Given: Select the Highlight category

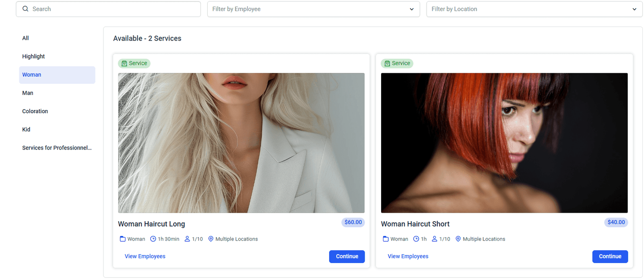Looking at the screenshot, I should 57,56.
